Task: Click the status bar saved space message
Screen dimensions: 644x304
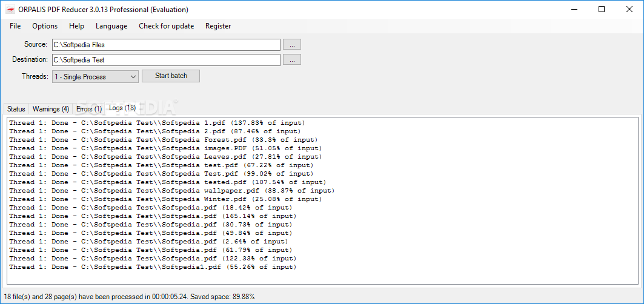Action: 129,297
